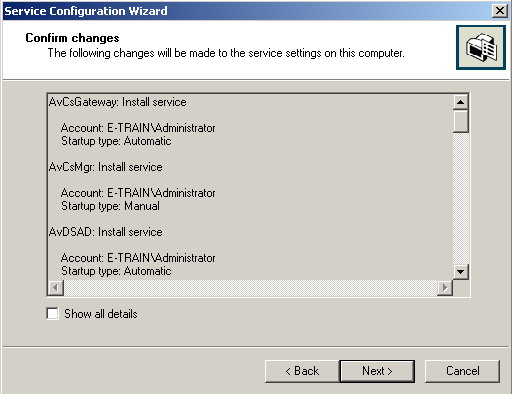The height and width of the screenshot is (394, 512).
Task: Click Account line under AvDSAD
Action: [x=138, y=258]
